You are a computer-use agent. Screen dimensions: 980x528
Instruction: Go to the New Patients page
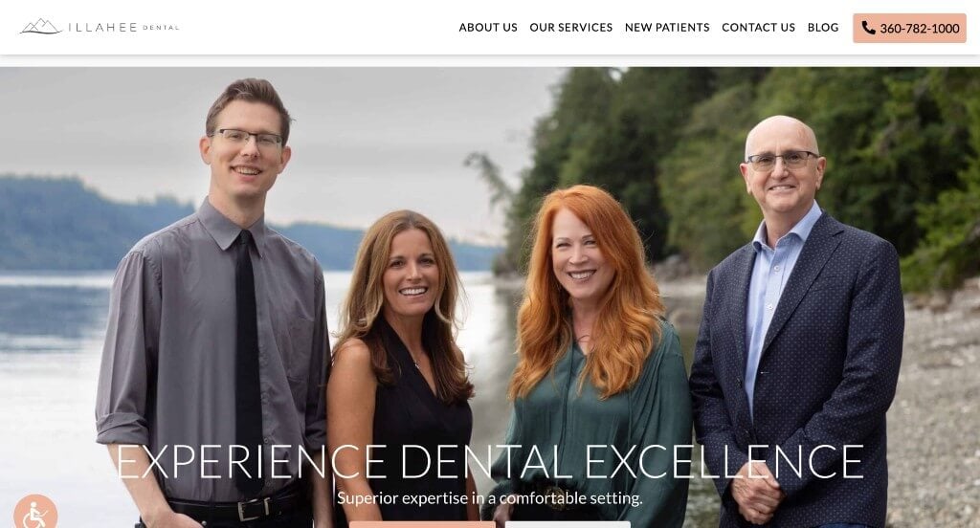[667, 28]
